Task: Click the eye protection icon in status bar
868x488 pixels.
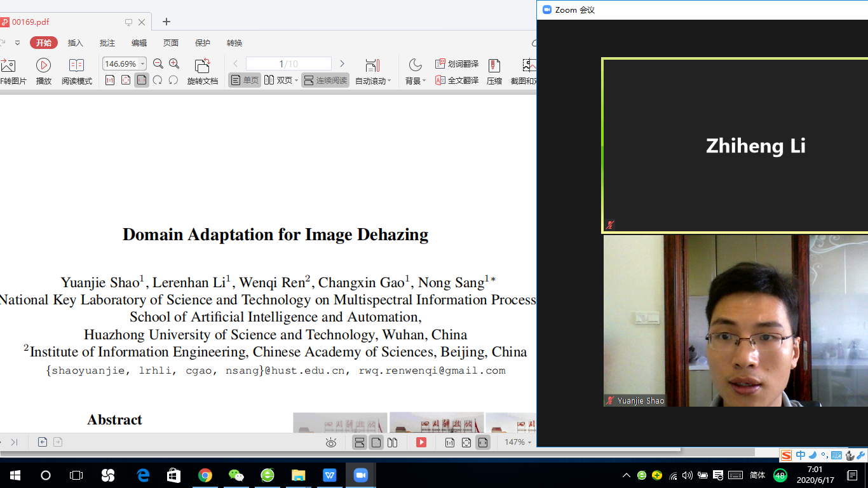Action: click(x=330, y=443)
